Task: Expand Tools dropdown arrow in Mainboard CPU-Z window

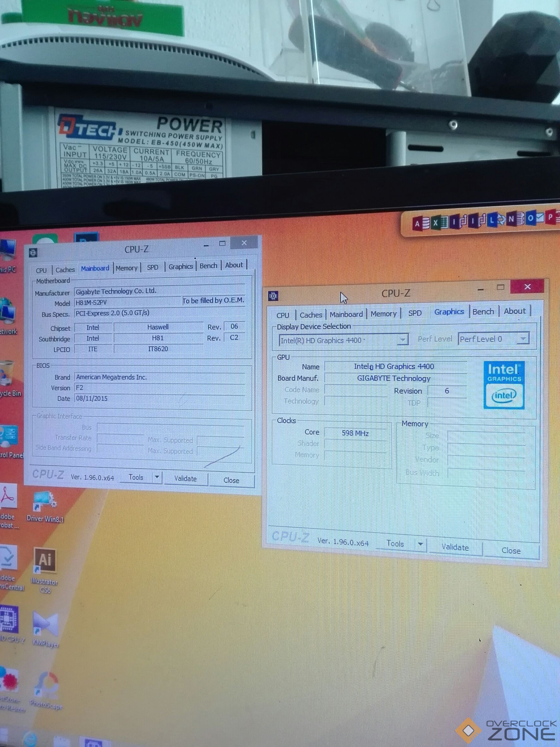Action: [x=157, y=477]
